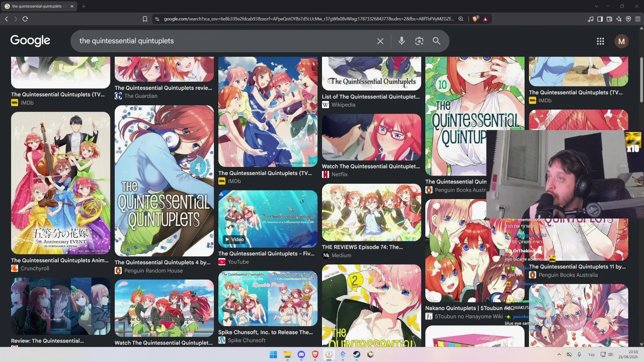Image resolution: width=644 pixels, height=362 pixels.
Task: Open Brave Rewards triangle icon
Action: coord(485,19)
